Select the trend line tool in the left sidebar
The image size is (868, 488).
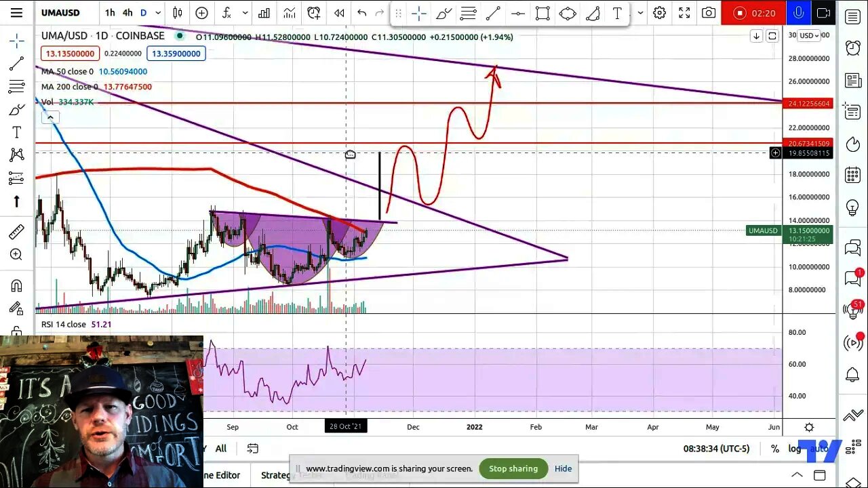[x=16, y=64]
